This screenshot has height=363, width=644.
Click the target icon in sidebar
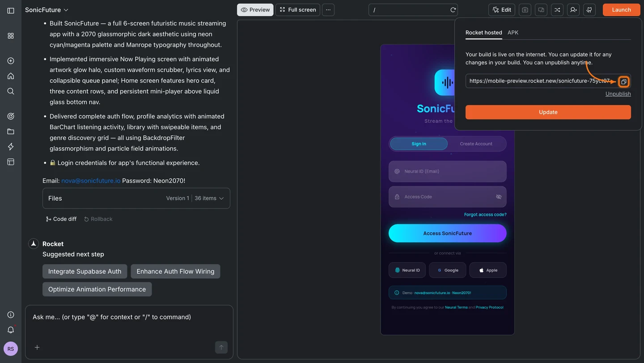coord(11,116)
